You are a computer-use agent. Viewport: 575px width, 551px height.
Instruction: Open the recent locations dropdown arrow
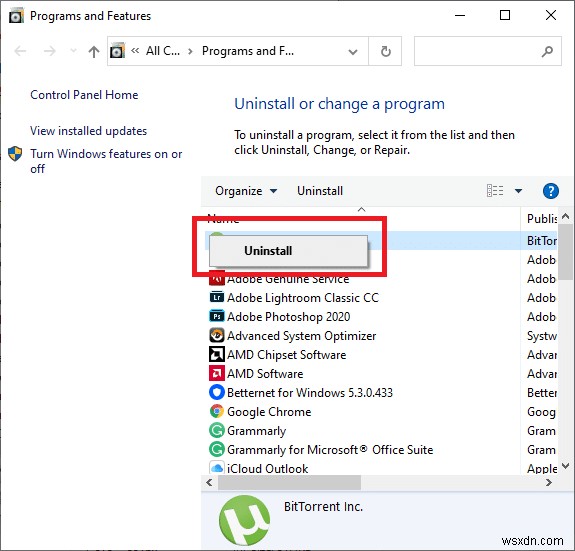point(73,51)
